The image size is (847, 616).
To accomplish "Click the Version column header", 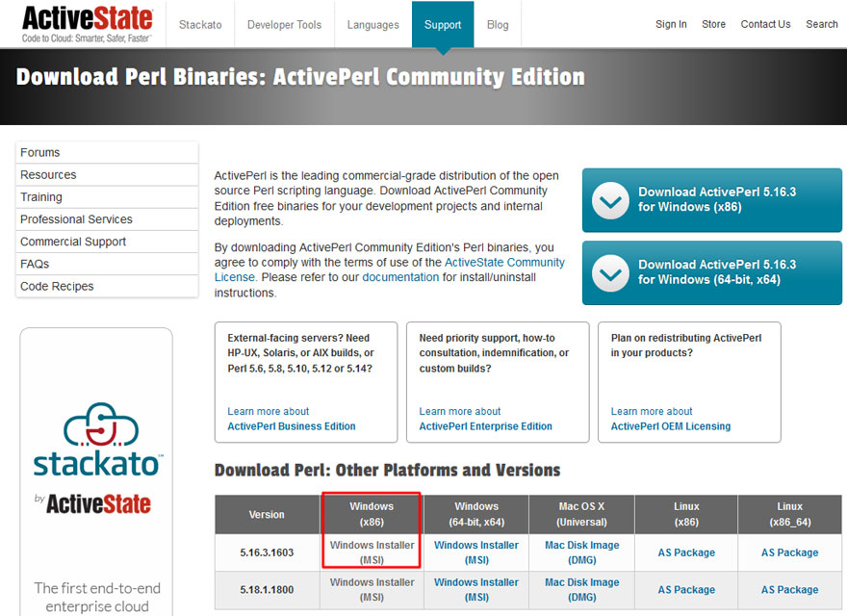I will pyautogui.click(x=267, y=514).
